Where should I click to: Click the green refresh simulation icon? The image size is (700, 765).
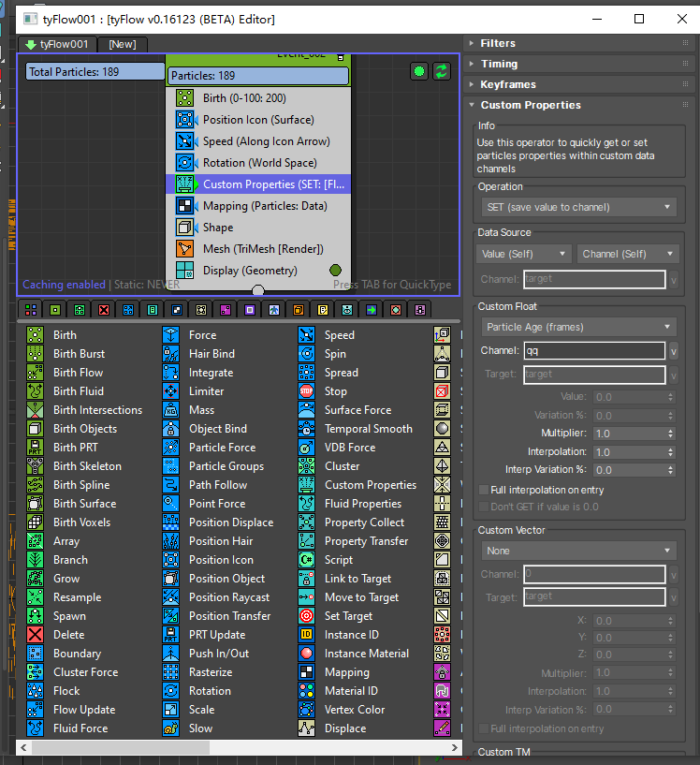441,71
